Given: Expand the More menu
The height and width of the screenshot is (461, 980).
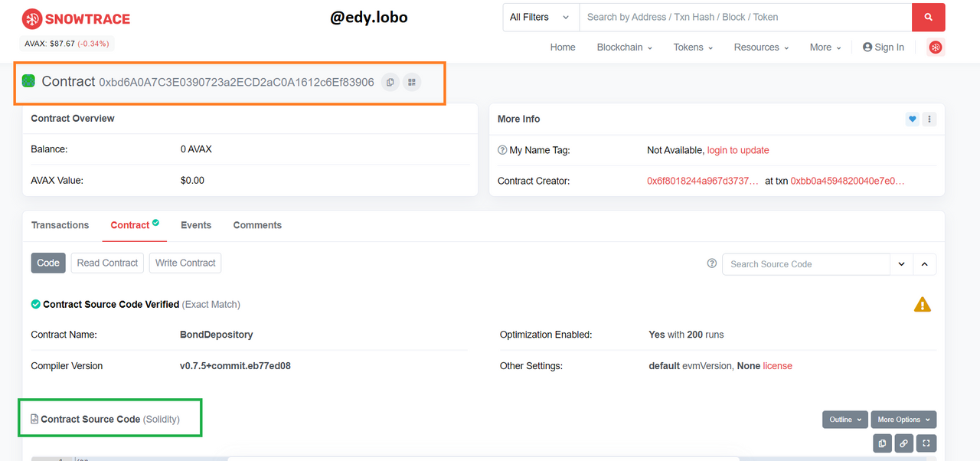Looking at the screenshot, I should coord(825,47).
